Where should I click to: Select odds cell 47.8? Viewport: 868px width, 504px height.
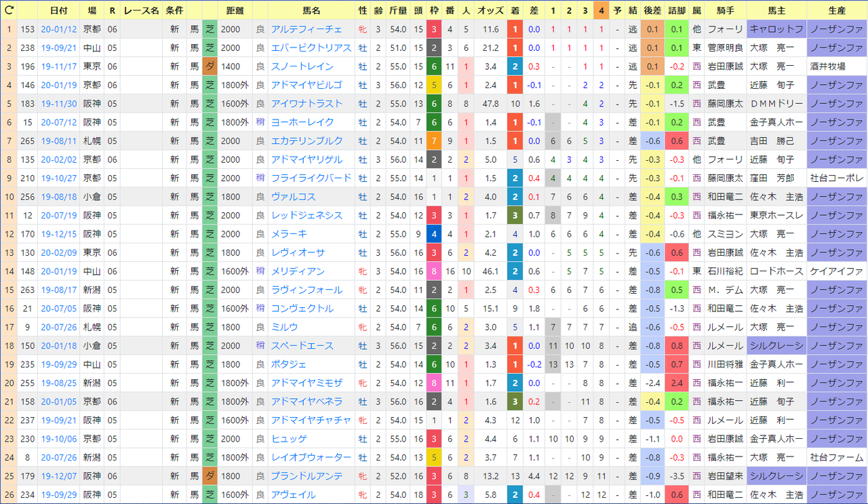pyautogui.click(x=490, y=104)
